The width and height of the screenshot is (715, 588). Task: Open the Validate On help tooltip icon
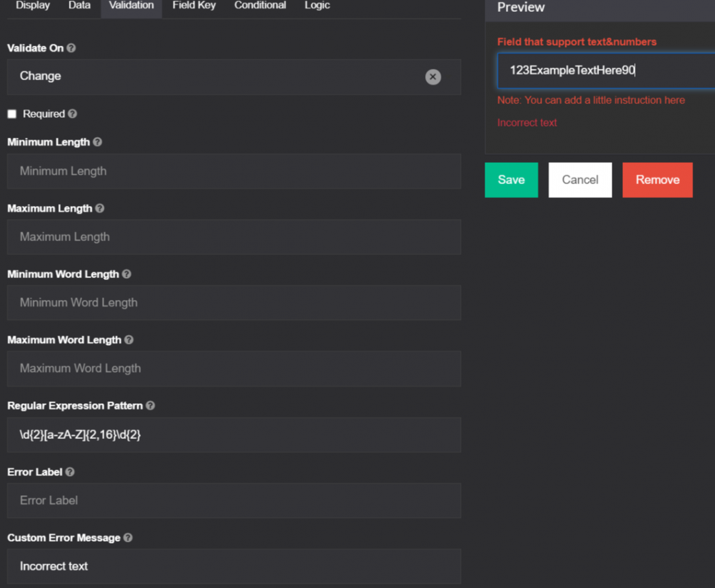[71, 48]
